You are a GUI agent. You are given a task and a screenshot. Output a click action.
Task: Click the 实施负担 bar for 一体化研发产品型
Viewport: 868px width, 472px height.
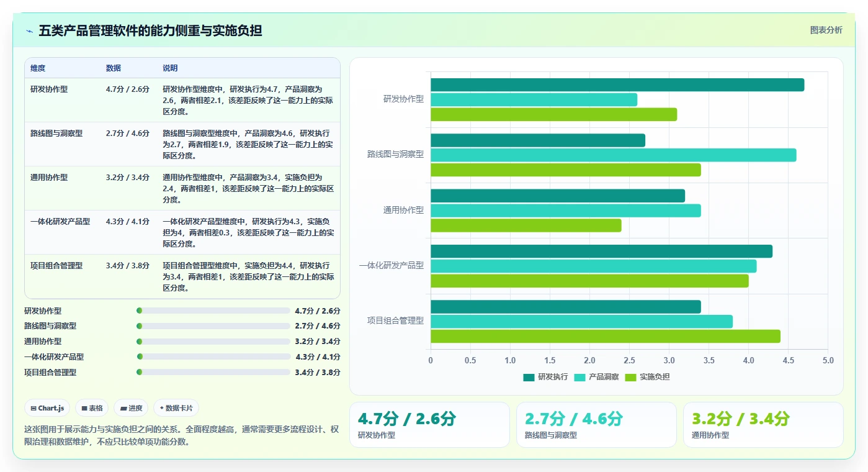click(x=589, y=281)
